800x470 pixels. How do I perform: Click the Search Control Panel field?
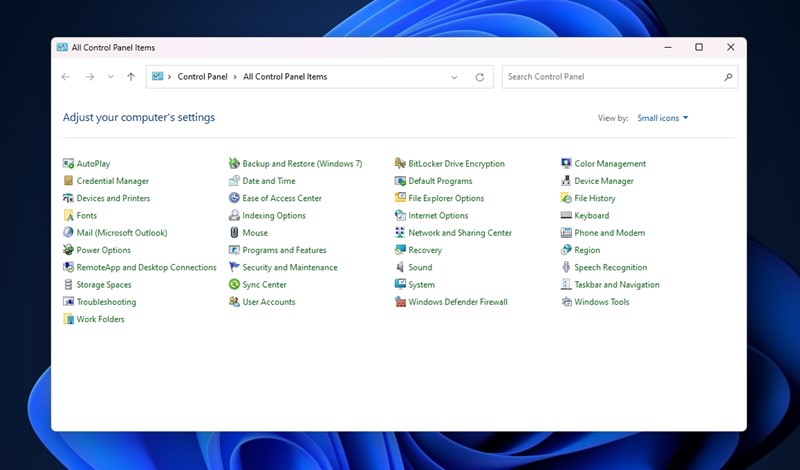610,77
